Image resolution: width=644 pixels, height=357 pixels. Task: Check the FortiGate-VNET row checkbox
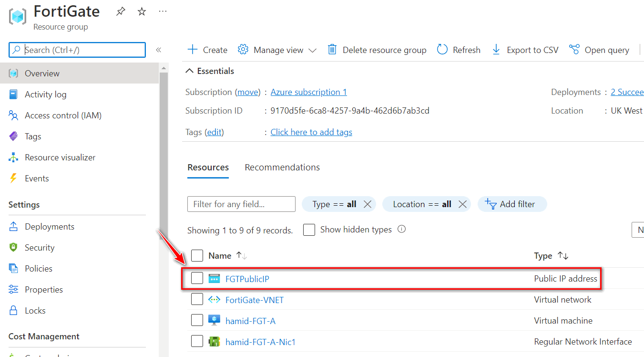click(x=197, y=299)
